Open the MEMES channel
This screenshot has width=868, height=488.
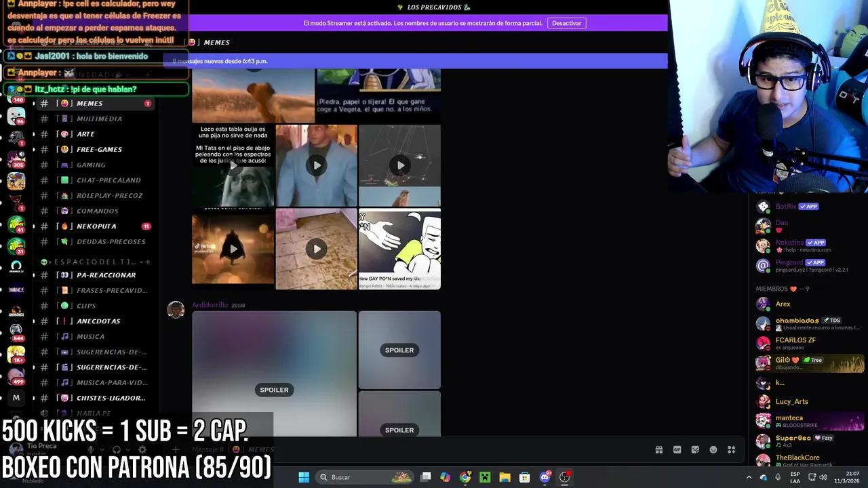(x=95, y=104)
